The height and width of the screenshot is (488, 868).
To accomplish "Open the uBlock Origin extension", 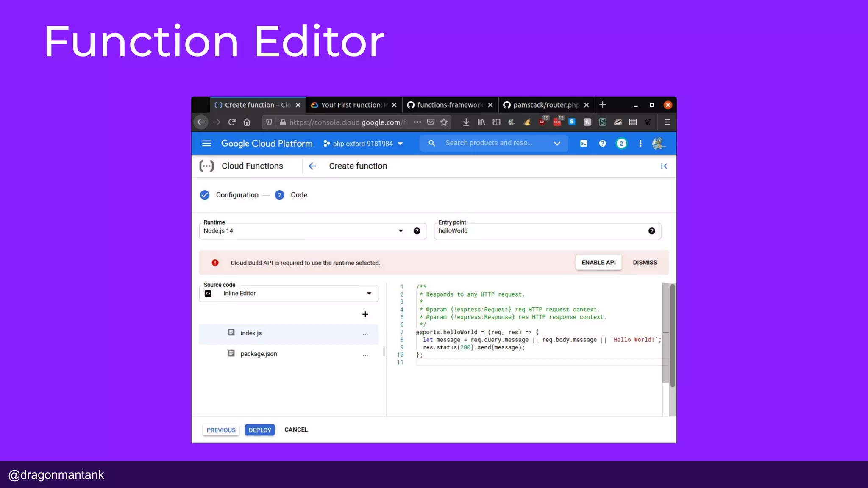I will click(542, 122).
